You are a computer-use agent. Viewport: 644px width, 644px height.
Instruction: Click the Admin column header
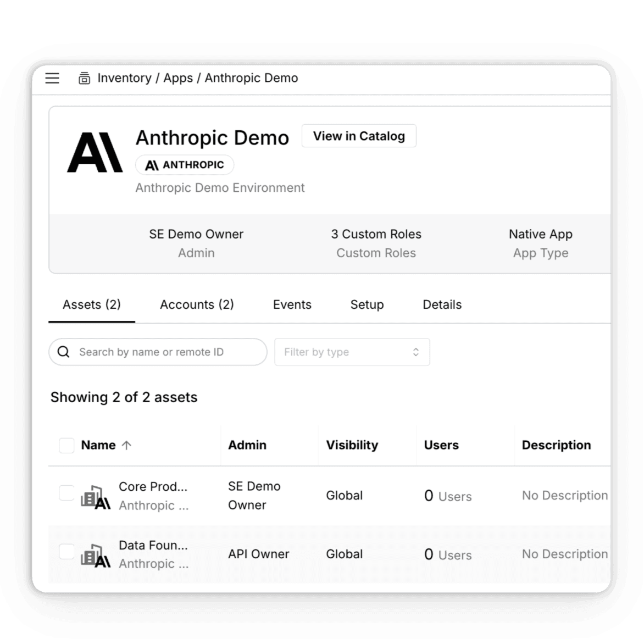[x=247, y=445]
